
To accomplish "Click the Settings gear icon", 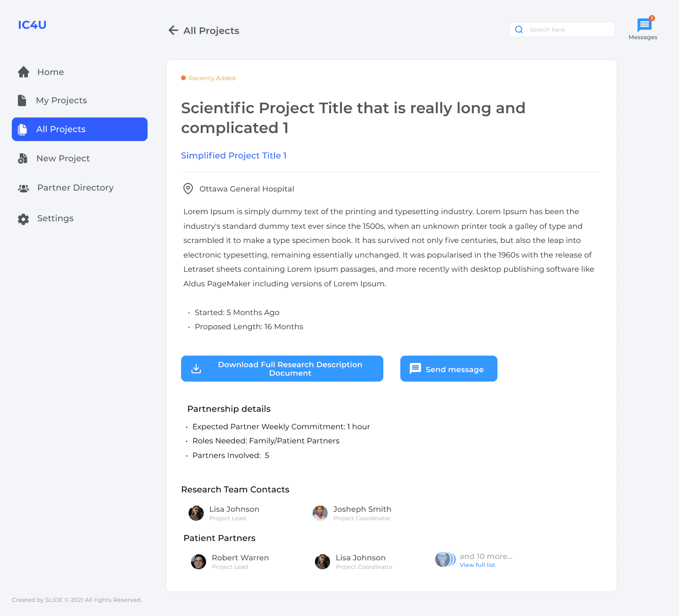I will tap(24, 219).
